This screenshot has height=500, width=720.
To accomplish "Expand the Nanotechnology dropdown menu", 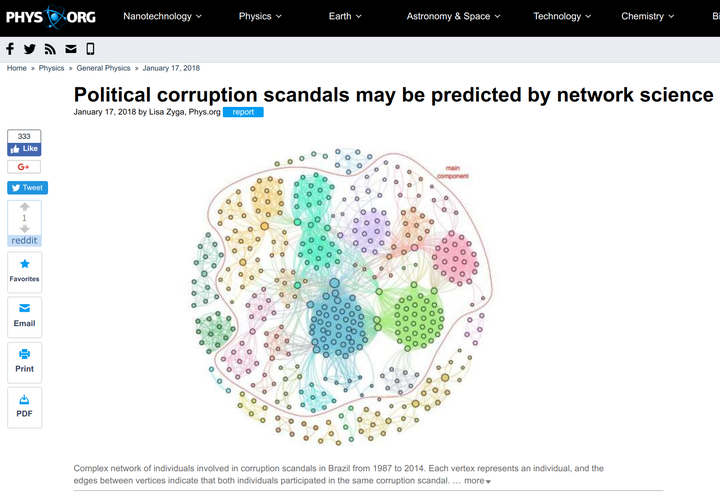I will tap(162, 17).
